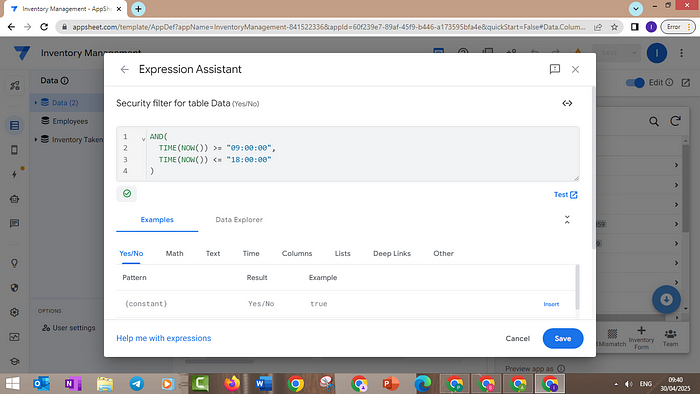Click the AppSheet logo
Screen dimensions: 700x394
[x=21, y=53]
